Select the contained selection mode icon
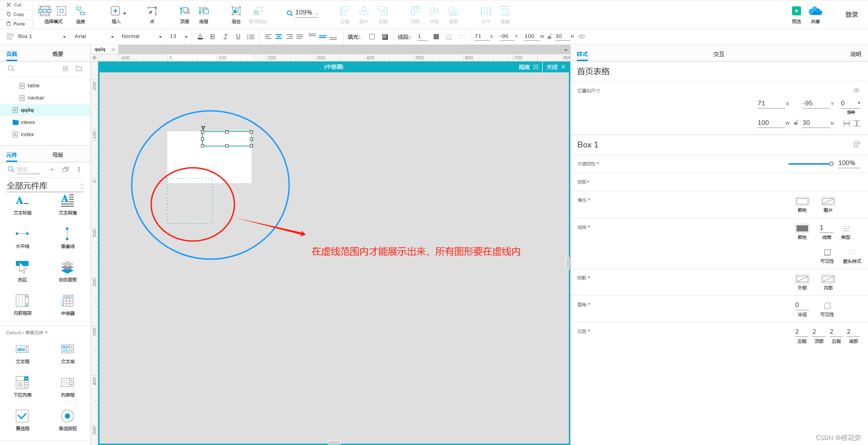 (62, 11)
